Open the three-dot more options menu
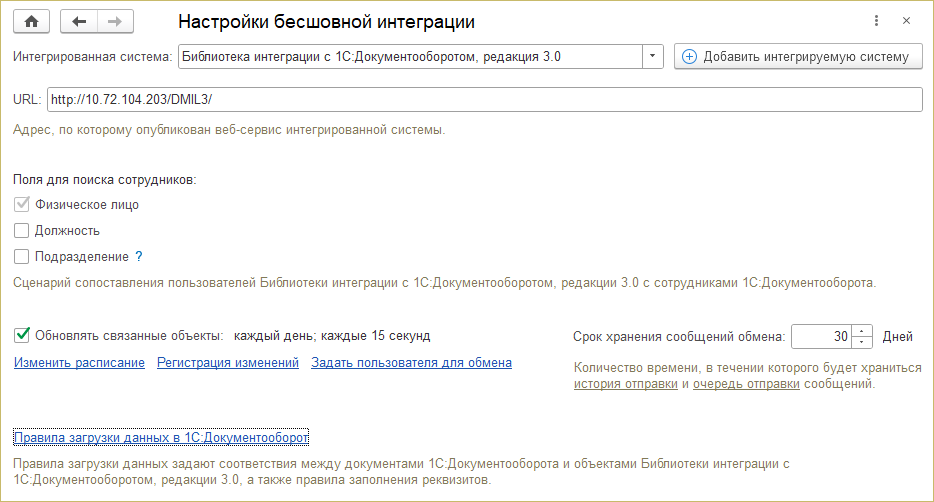934x502 pixels. tap(877, 21)
